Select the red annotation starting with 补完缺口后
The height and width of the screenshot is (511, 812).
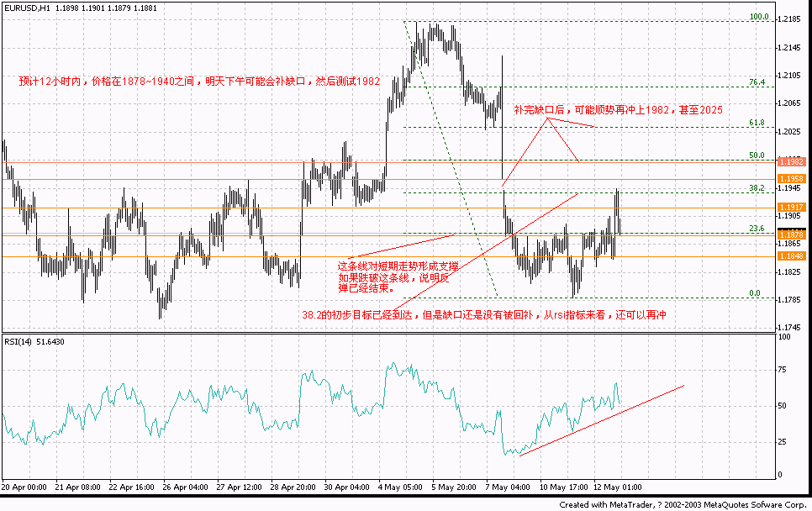[618, 110]
